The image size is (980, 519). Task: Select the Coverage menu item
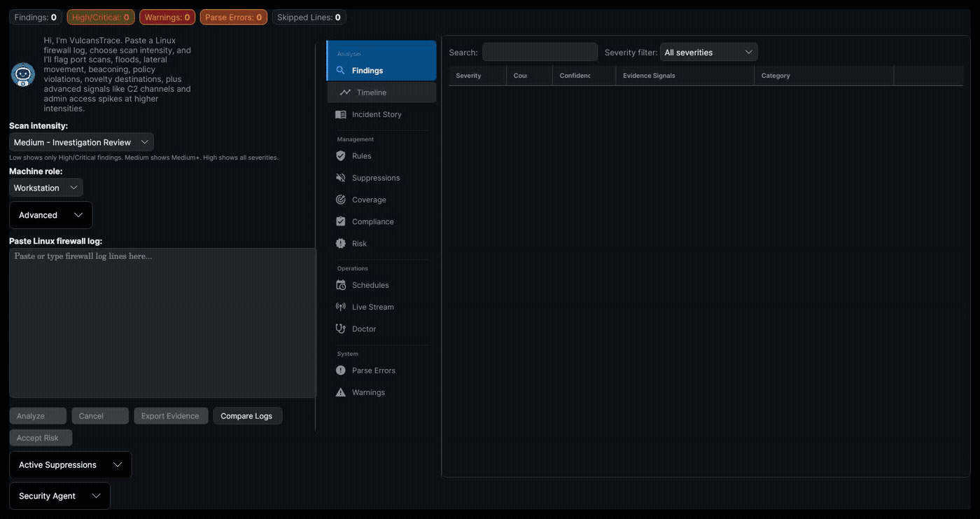(x=381, y=200)
